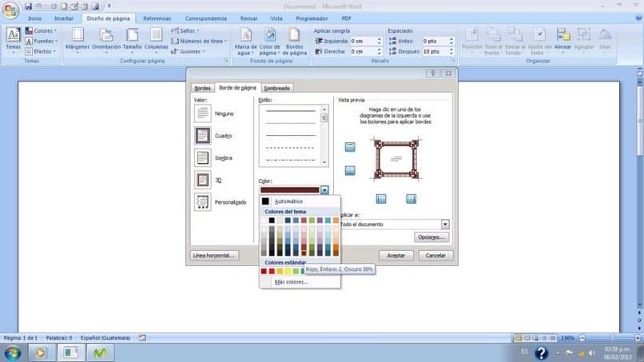Select Sombra border setting
Screen dimensions: 644x362
[202, 157]
